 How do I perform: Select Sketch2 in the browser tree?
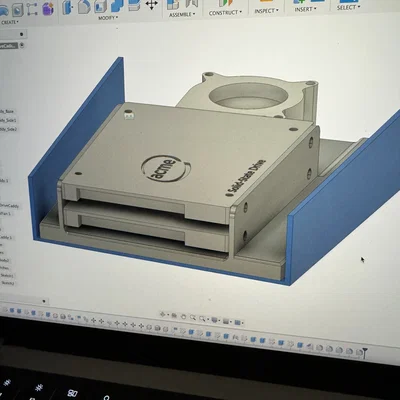[x=8, y=283]
